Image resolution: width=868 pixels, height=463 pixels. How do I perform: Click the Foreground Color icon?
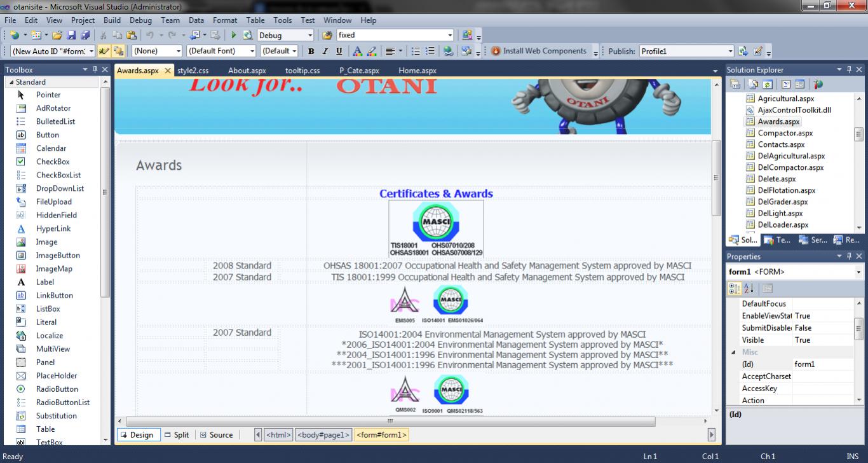(x=358, y=52)
